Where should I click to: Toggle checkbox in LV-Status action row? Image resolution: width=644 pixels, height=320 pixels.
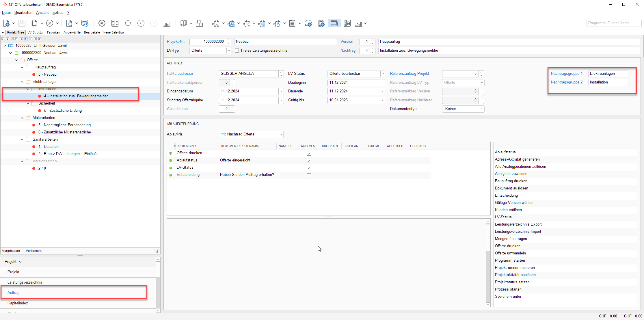point(309,168)
